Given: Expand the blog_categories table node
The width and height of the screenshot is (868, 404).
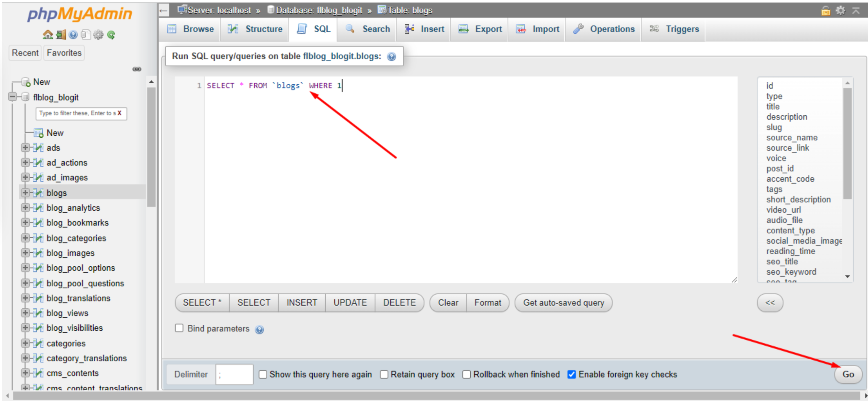Looking at the screenshot, I should point(25,238).
